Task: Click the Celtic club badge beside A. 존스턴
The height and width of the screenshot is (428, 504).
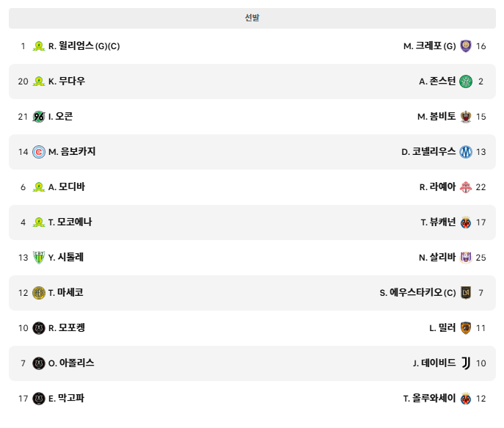Action: point(466,81)
